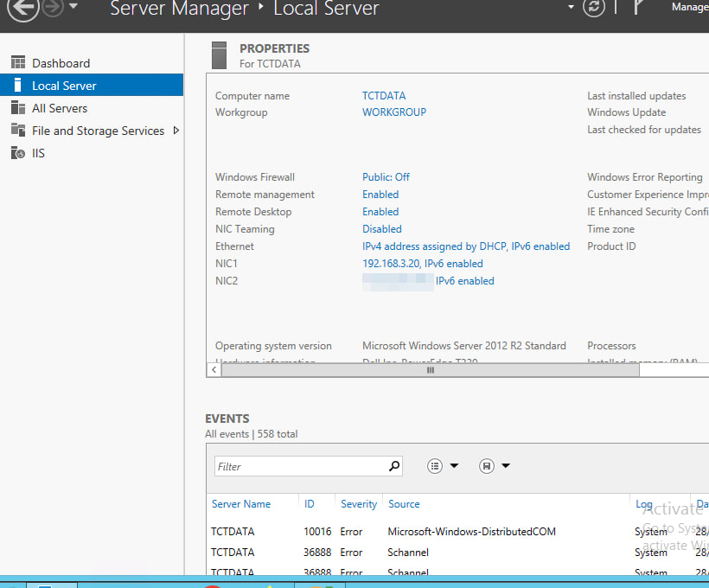The height and width of the screenshot is (588, 709).
Task: Click the properties scrollbar left arrow
Action: (214, 369)
